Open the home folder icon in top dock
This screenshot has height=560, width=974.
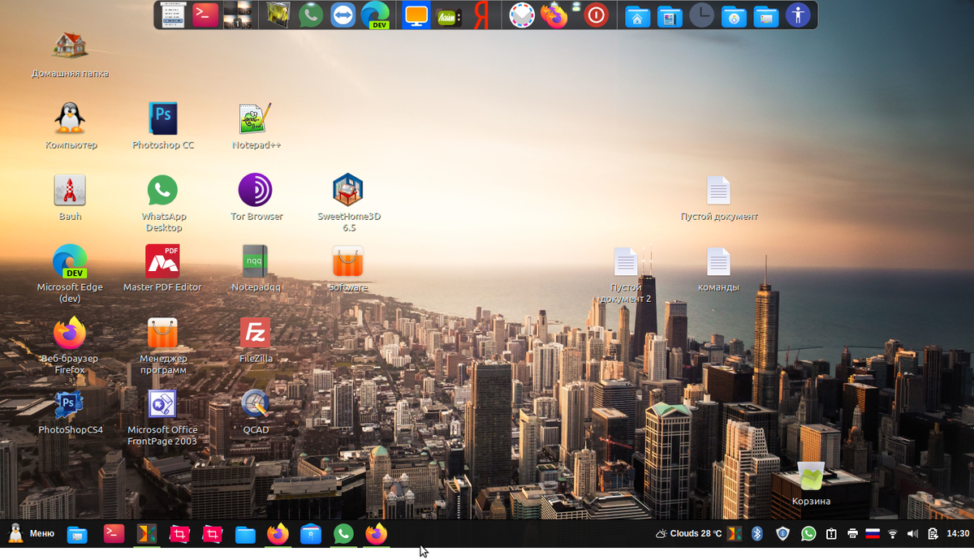[x=637, y=15]
